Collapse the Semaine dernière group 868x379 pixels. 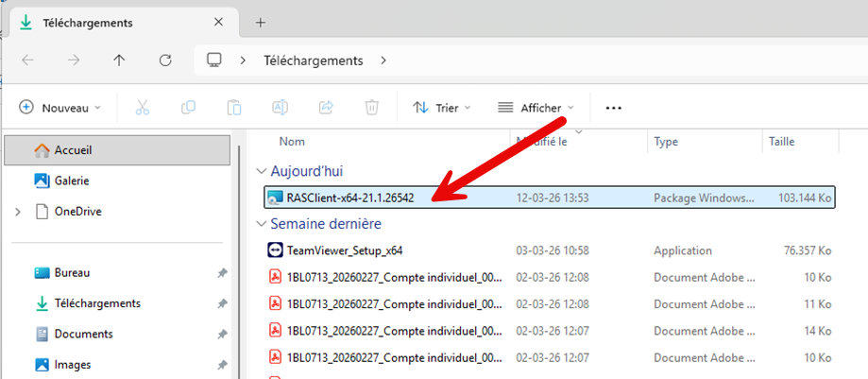point(262,224)
